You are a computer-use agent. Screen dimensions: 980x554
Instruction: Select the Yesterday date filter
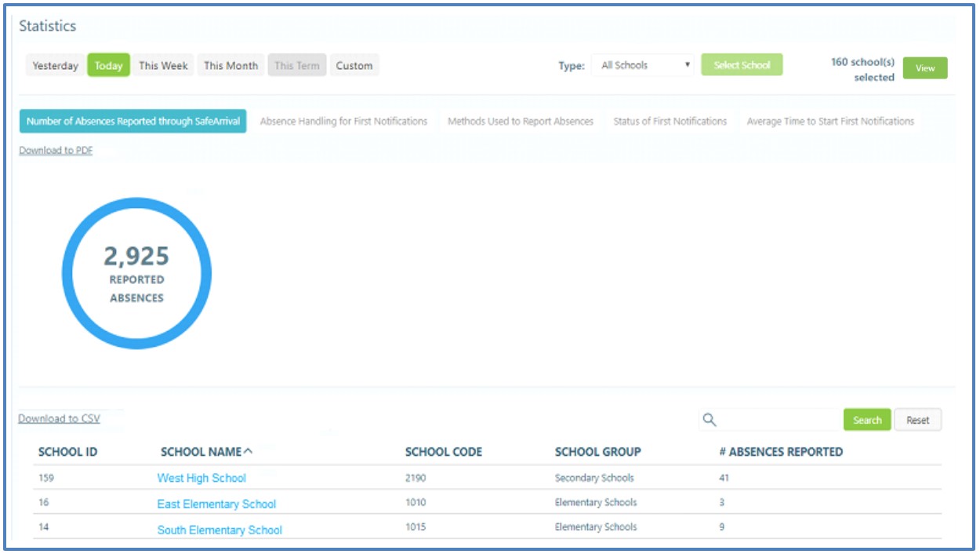click(56, 66)
